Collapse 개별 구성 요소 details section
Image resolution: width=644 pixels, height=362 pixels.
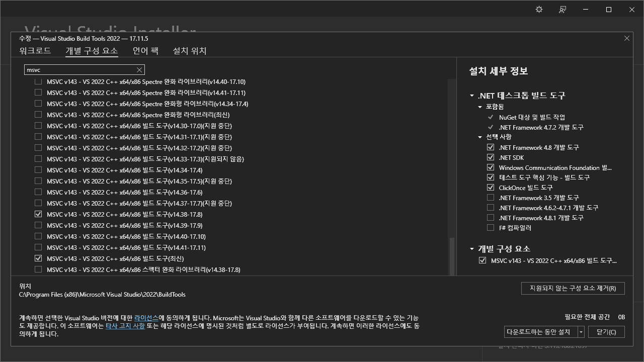pos(472,249)
